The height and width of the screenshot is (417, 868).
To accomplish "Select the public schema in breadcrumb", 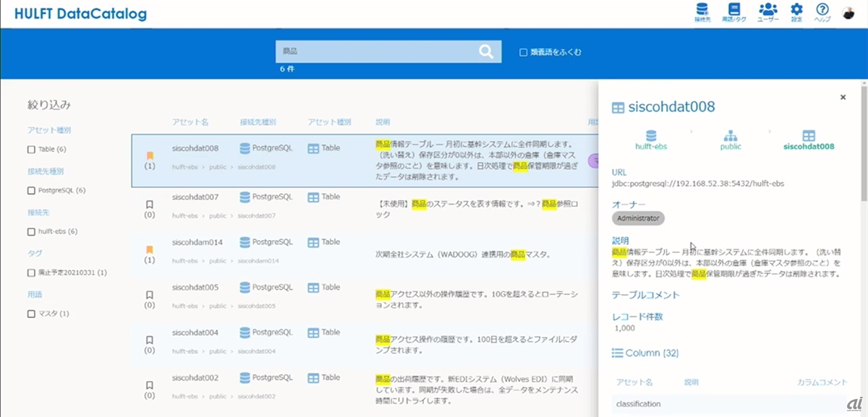I will click(x=730, y=139).
